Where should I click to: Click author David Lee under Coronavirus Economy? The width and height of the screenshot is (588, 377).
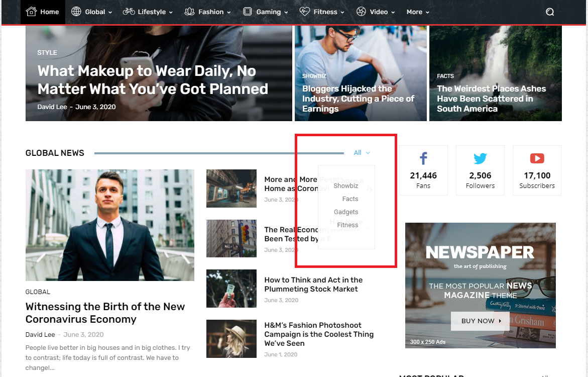[40, 335]
